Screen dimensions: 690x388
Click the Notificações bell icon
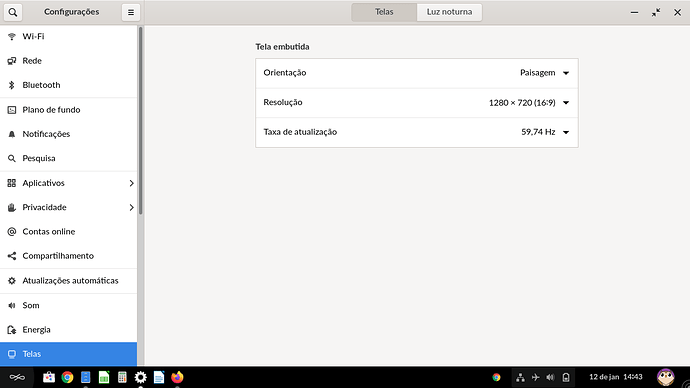point(12,134)
